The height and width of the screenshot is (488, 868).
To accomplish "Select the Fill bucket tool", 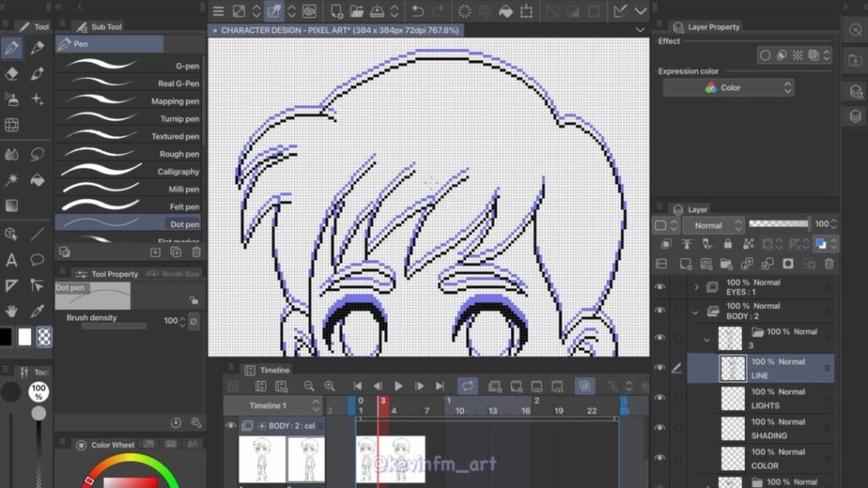I will pyautogui.click(x=37, y=180).
